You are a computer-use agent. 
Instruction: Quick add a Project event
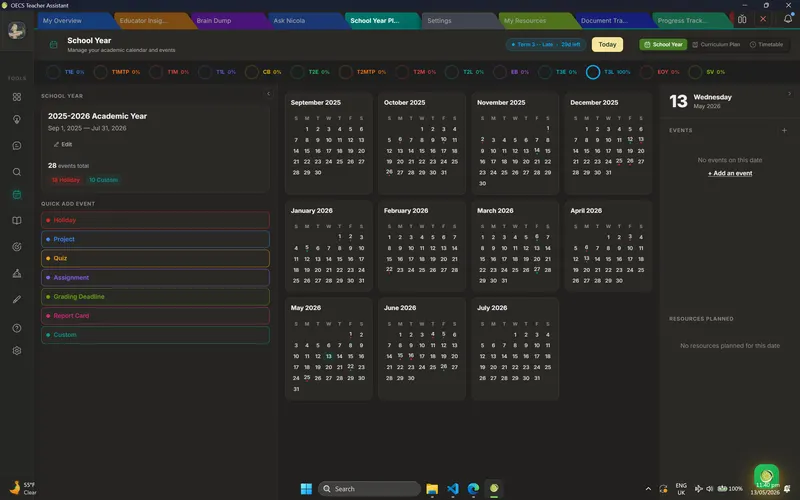155,239
